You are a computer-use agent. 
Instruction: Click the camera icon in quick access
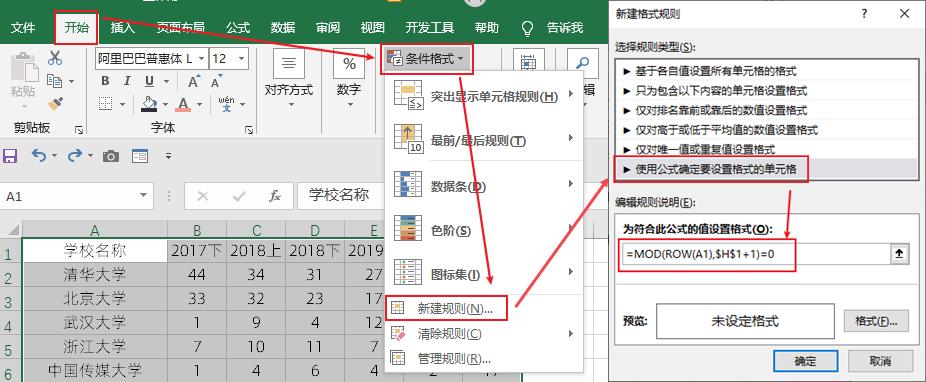click(x=110, y=156)
